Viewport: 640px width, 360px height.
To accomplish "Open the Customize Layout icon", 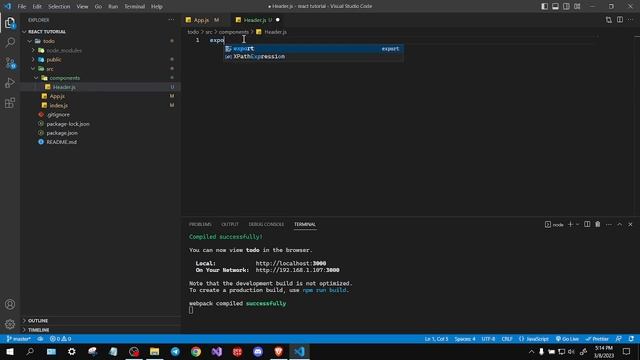I will tap(577, 7).
